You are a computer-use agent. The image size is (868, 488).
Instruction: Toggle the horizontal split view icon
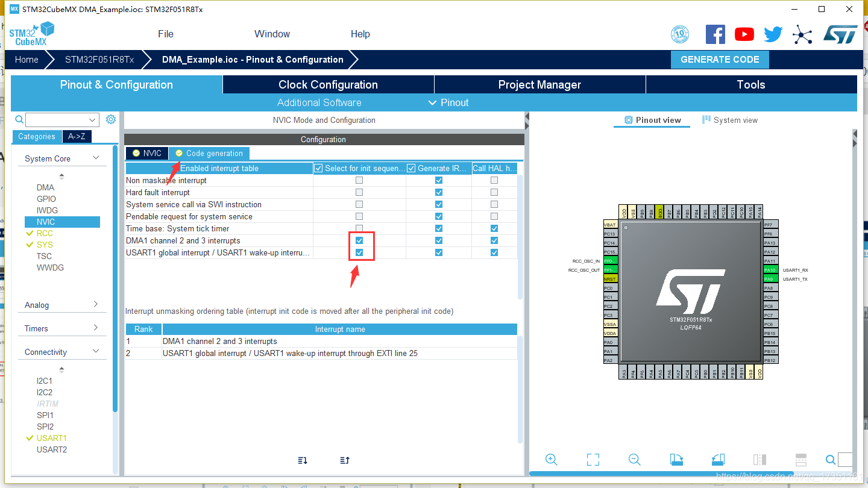pos(801,460)
